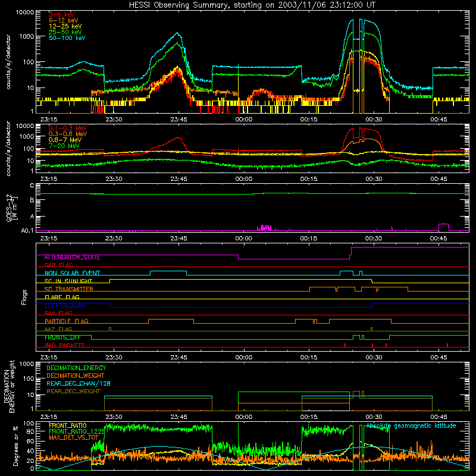Viewport: 476px width, 476px height.
Task: Select the BAD_PACKETS flag label
Action: coord(65,345)
